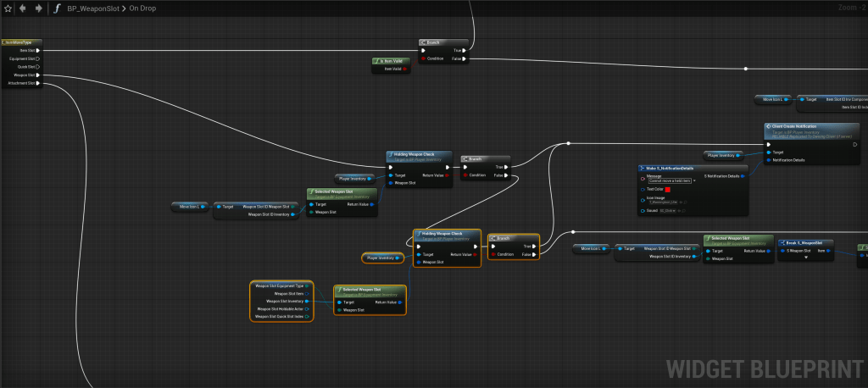
Task: Click BP_WeaponSlot in the breadcrumb
Action: [93, 8]
